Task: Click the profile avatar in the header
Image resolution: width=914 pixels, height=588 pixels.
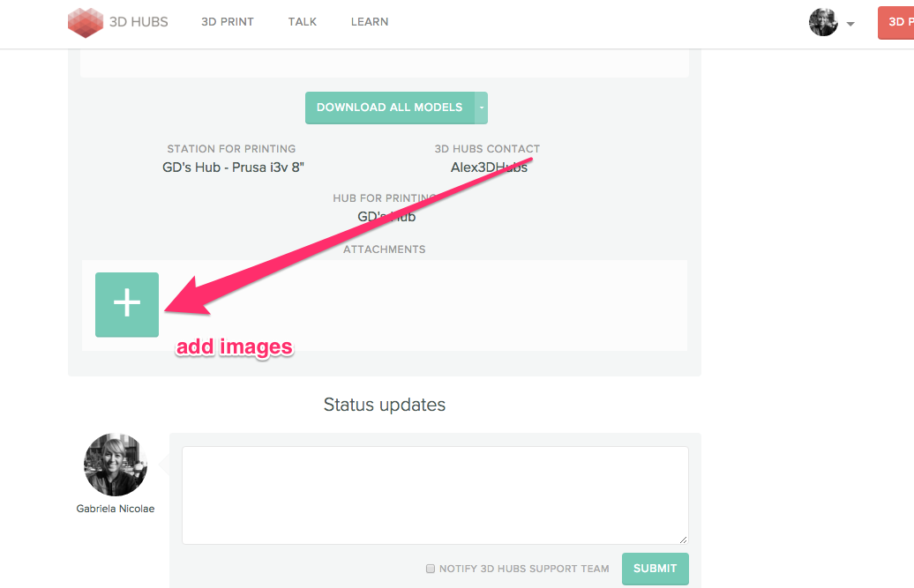Action: (x=822, y=22)
